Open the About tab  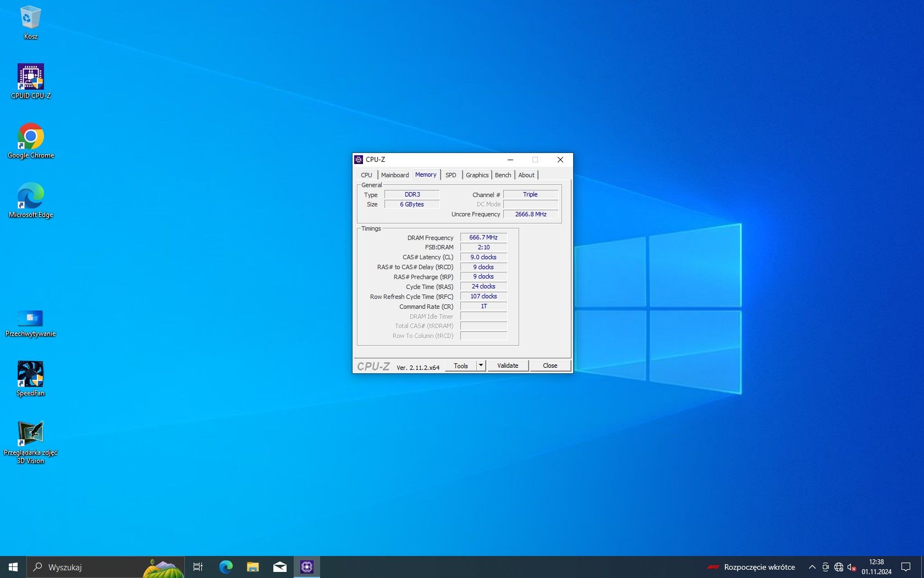(526, 175)
